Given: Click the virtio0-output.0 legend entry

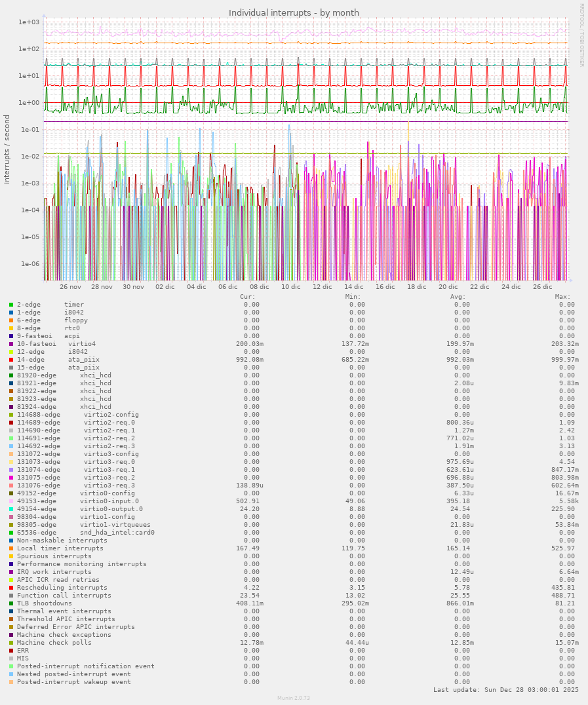Looking at the screenshot, I should [x=79, y=509].
